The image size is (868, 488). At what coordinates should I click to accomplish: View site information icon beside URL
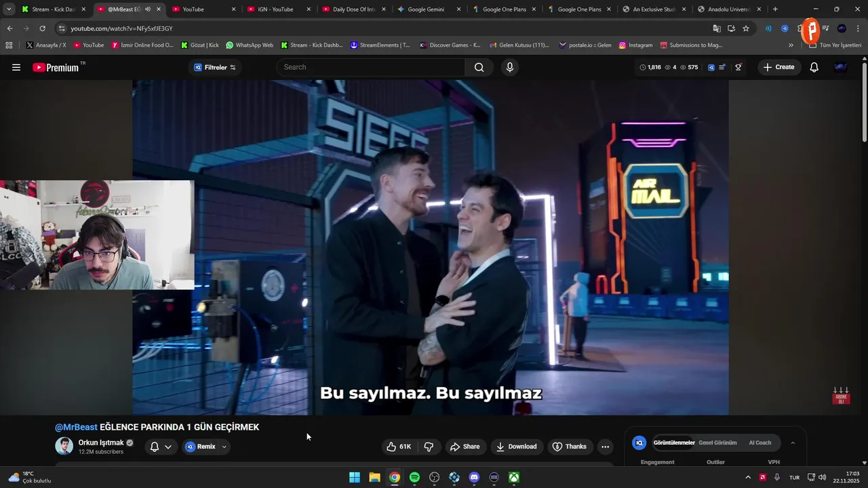click(x=62, y=28)
